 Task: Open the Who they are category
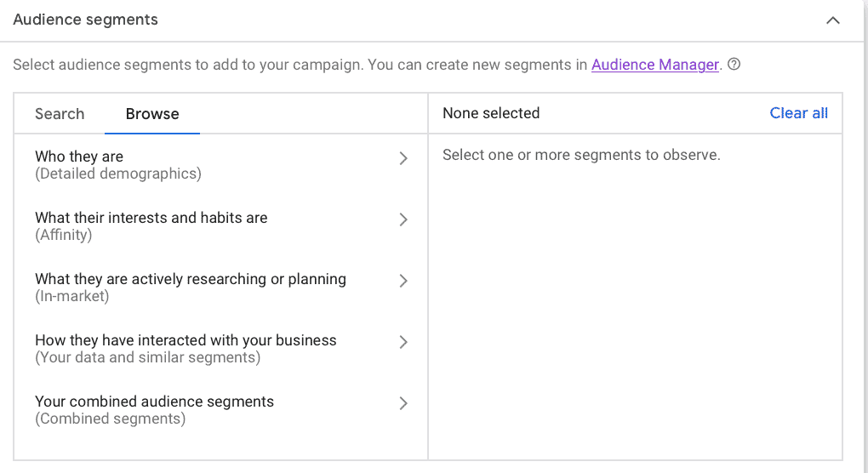tap(79, 157)
